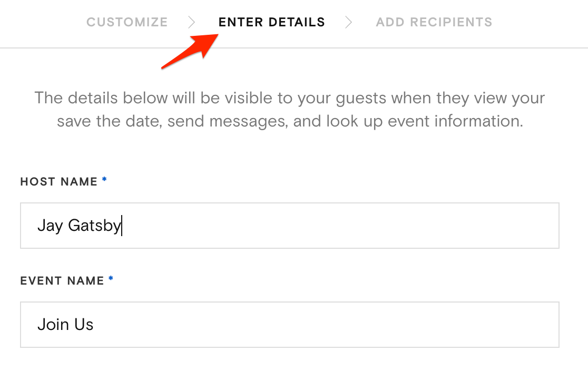588x370 pixels.
Task: Click the Join Us text in field
Action: 65,324
